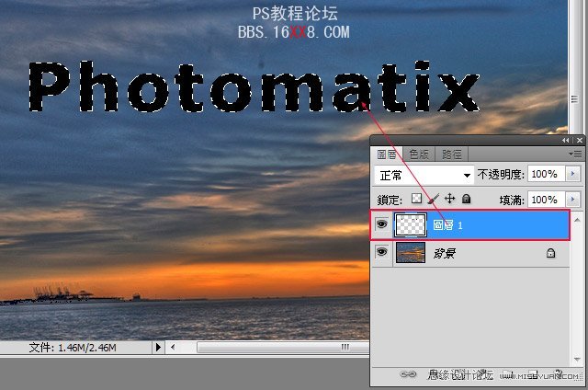Image resolution: width=588 pixels, height=390 pixels.
Task: Click the 不透明度 100% field
Action: point(547,174)
